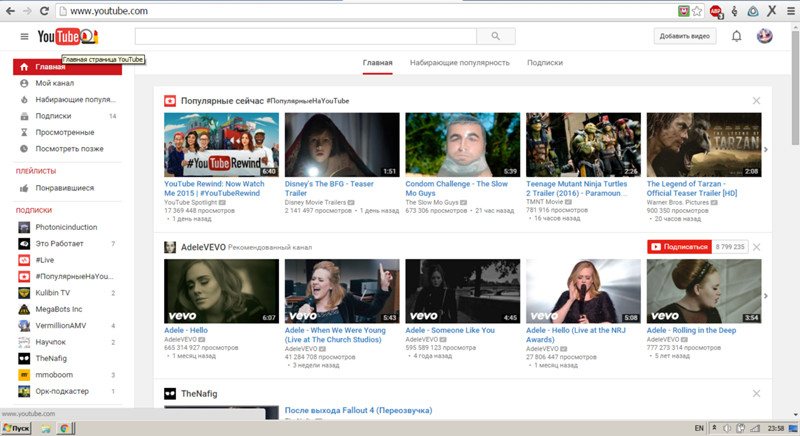Open AdeleVEVO channel heading
Viewport: 800px width, 436px height.
(203, 247)
